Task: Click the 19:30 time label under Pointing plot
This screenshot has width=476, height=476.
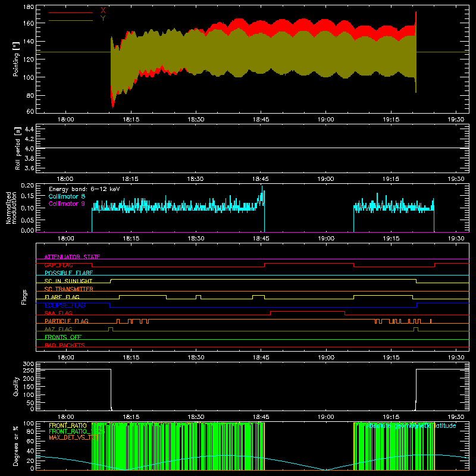Action: click(x=456, y=120)
